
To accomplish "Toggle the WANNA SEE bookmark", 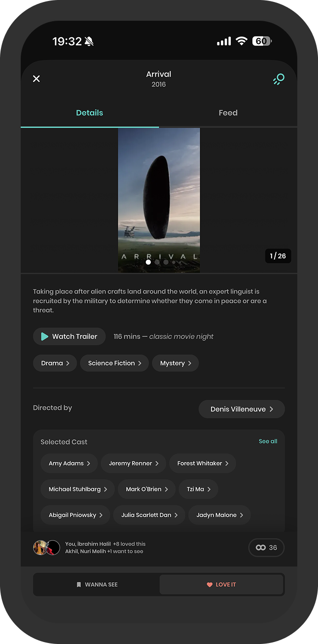I will click(97, 584).
